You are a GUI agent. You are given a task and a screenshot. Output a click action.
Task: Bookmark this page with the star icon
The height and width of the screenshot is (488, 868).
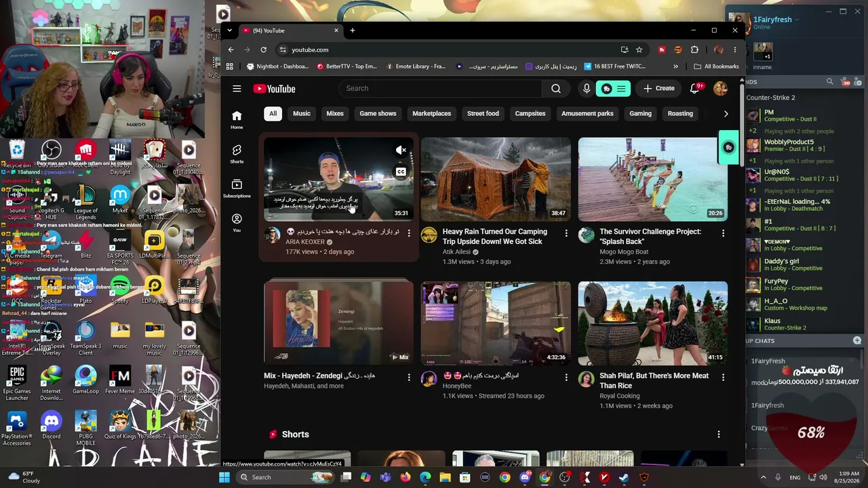(639, 49)
